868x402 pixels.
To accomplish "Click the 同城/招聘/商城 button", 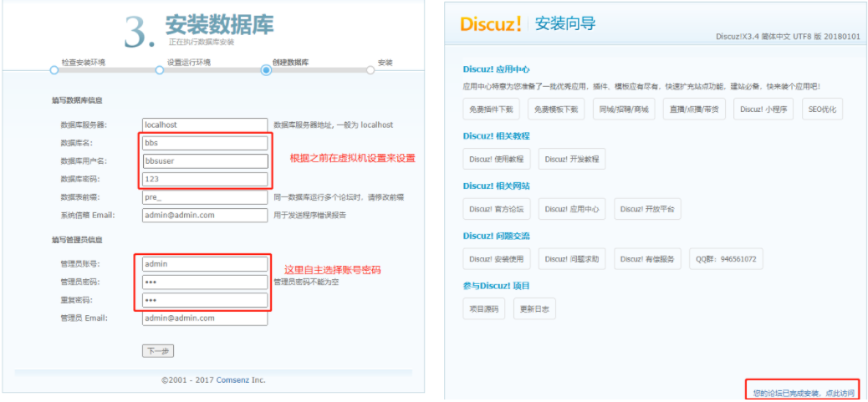I will tap(623, 109).
